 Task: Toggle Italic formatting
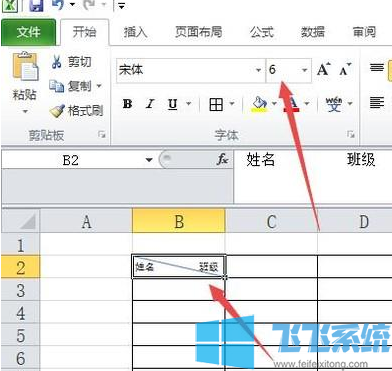[150, 104]
